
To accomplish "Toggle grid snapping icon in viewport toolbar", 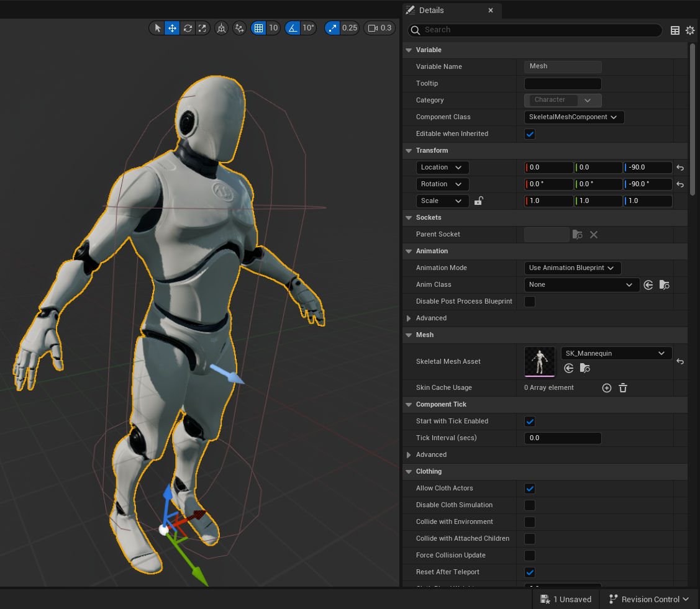I will (258, 28).
